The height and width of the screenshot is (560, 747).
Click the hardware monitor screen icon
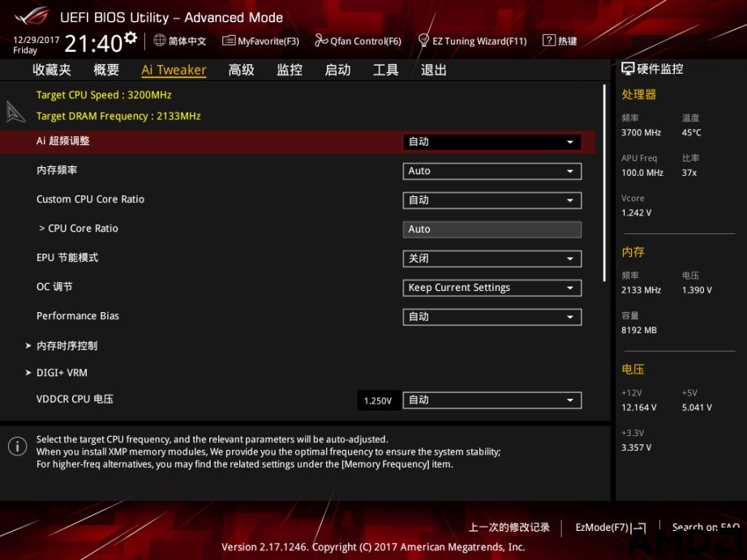[628, 69]
